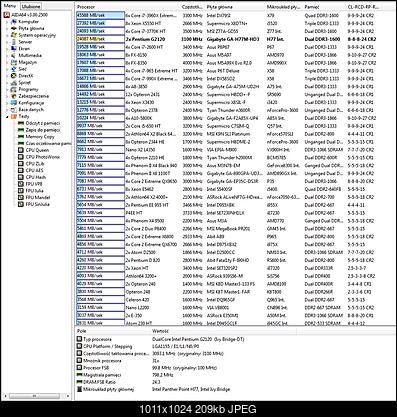Expand the Magazyn tree node

click(x=7, y=62)
